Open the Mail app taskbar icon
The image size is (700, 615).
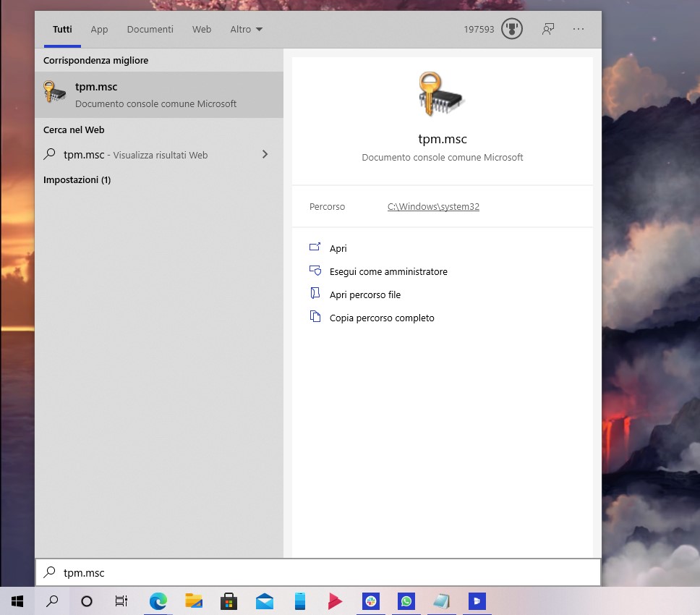(x=264, y=601)
